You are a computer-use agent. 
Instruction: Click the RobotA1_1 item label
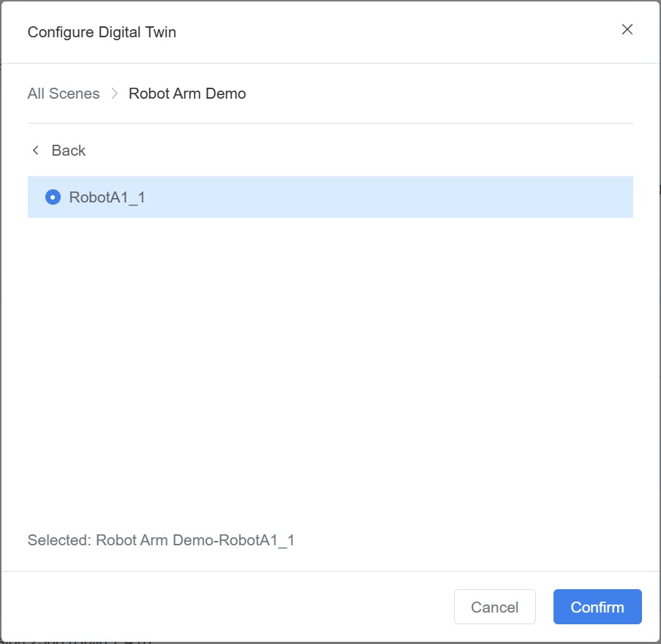click(x=107, y=197)
